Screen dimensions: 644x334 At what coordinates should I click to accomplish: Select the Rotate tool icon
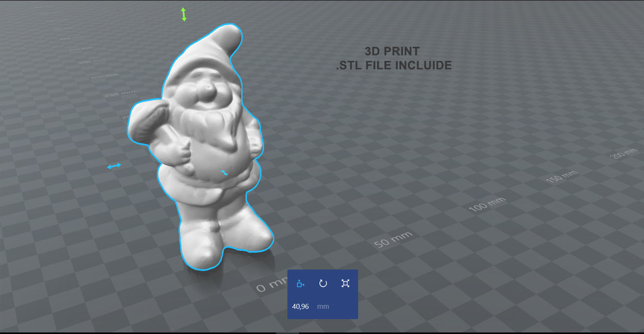pyautogui.click(x=323, y=283)
